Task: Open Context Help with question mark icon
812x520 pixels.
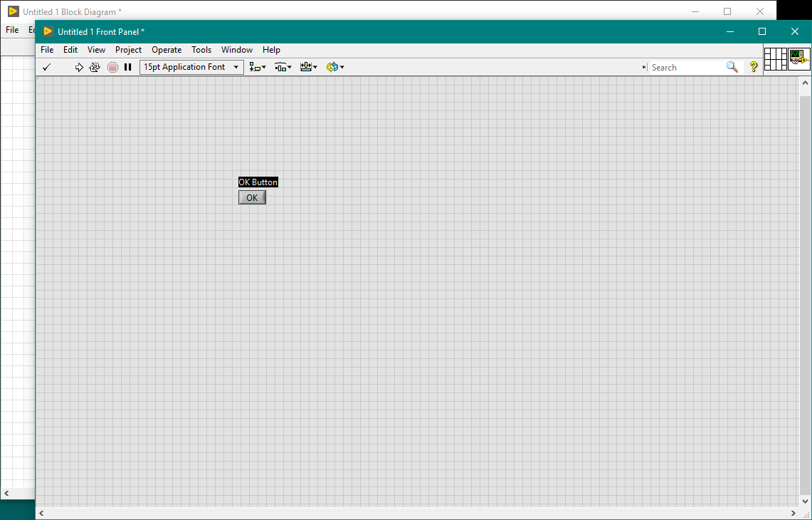Action: (x=754, y=67)
